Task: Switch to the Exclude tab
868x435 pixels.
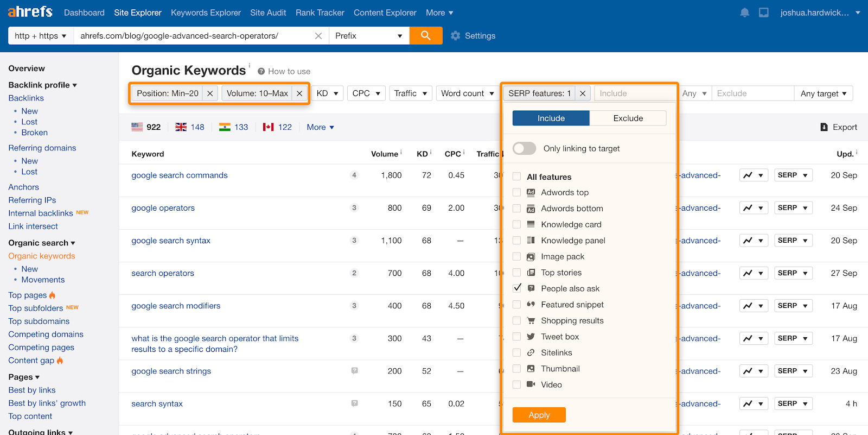Action: tap(628, 118)
